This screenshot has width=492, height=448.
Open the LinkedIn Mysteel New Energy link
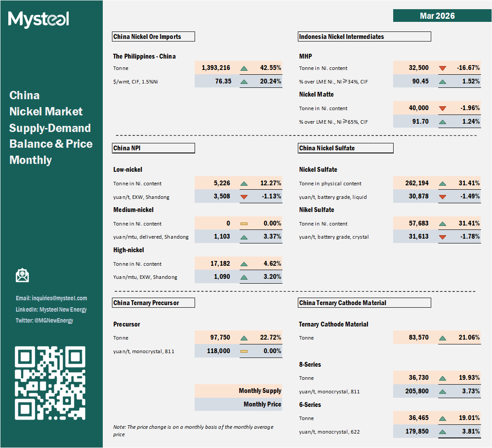tap(51, 309)
